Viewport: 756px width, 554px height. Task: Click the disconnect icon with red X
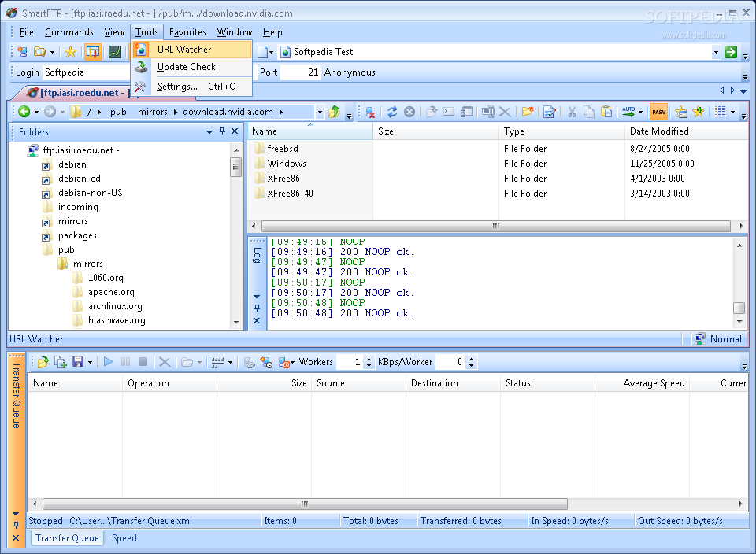click(370, 112)
